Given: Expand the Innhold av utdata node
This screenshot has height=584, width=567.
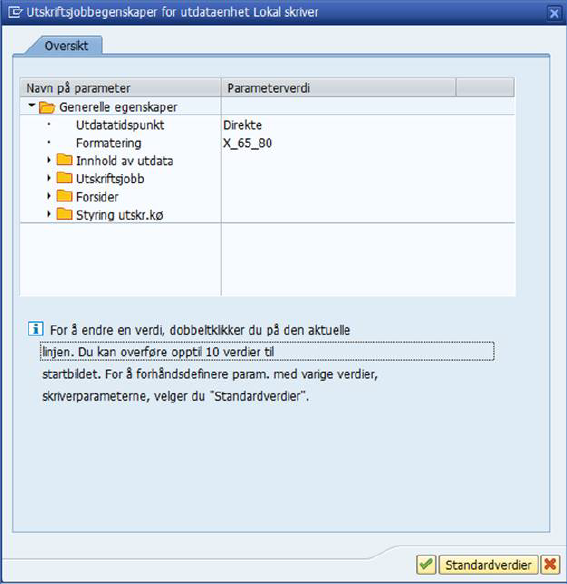Looking at the screenshot, I should (49, 160).
